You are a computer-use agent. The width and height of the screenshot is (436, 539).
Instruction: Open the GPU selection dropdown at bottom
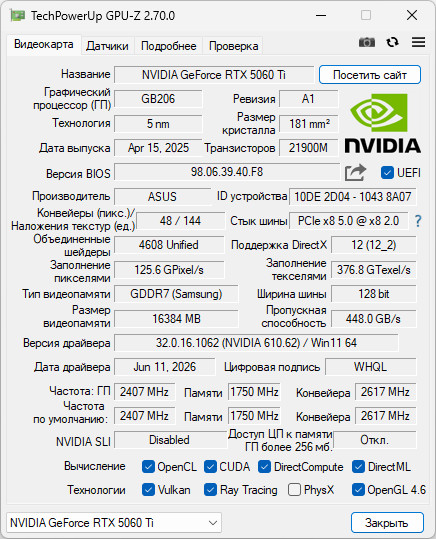point(114,523)
